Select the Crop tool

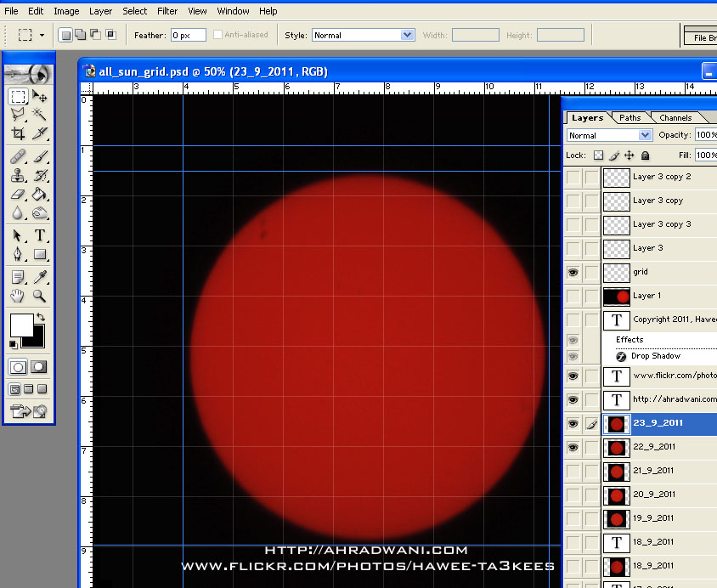[18, 133]
